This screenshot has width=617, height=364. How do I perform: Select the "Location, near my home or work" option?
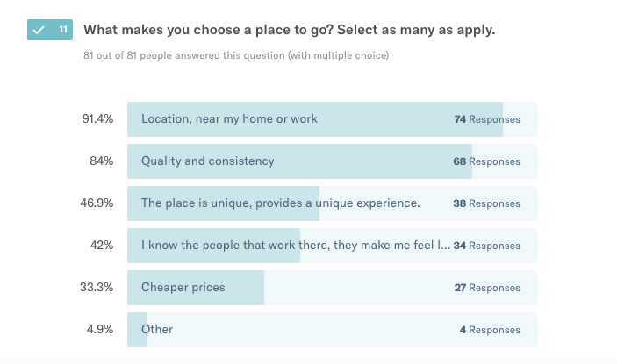click(x=229, y=119)
